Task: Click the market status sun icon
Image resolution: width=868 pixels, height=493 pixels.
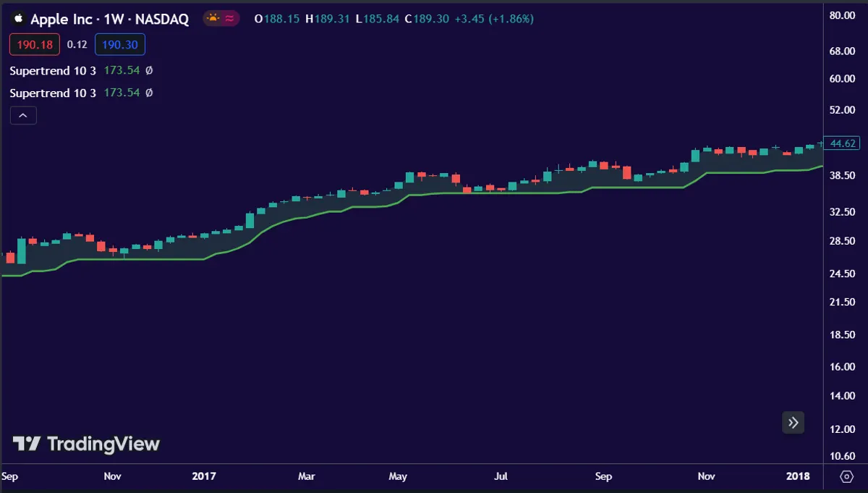Action: (x=213, y=18)
